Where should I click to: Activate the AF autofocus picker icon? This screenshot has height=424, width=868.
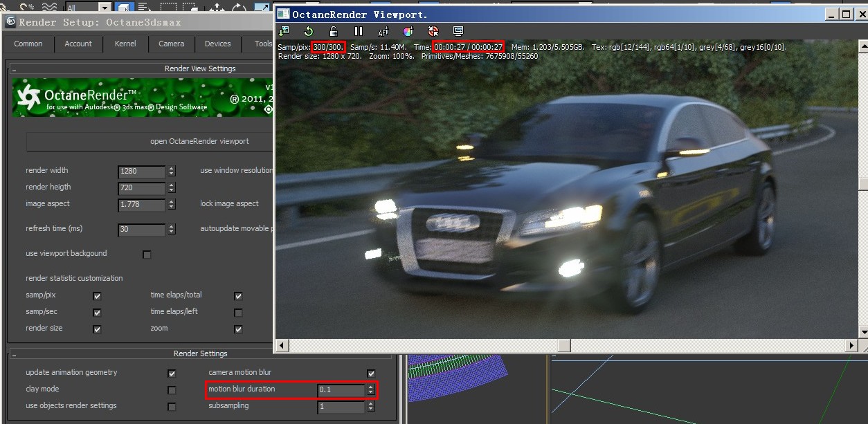[383, 32]
